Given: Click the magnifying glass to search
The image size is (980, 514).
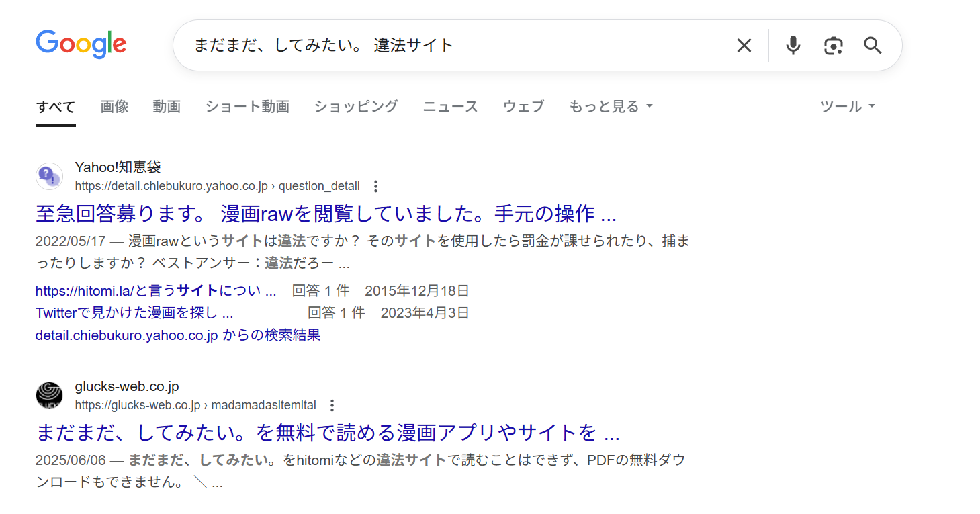Looking at the screenshot, I should pos(872,45).
